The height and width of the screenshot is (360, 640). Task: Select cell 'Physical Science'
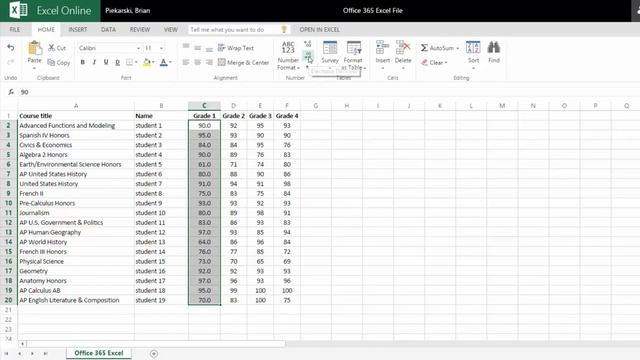pos(76,261)
